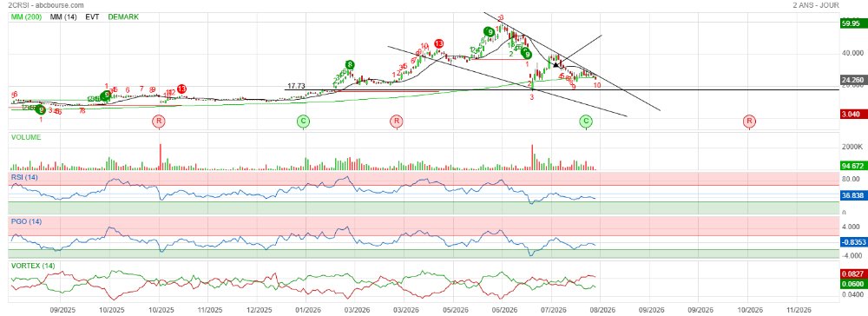Click the green DeMark 8 badge
The width and height of the screenshot is (868, 316).
[x=350, y=65]
